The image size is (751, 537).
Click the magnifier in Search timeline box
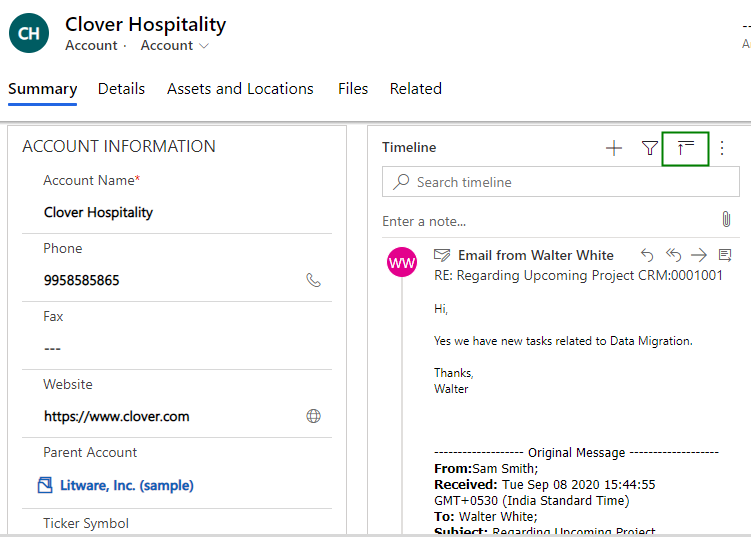click(401, 182)
